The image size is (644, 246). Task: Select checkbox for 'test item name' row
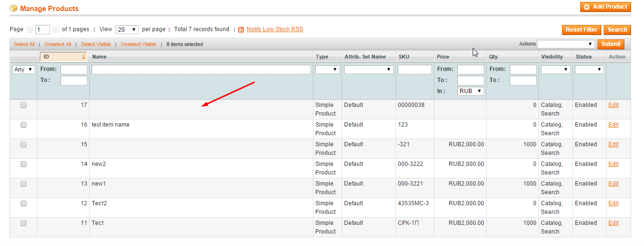tap(24, 125)
